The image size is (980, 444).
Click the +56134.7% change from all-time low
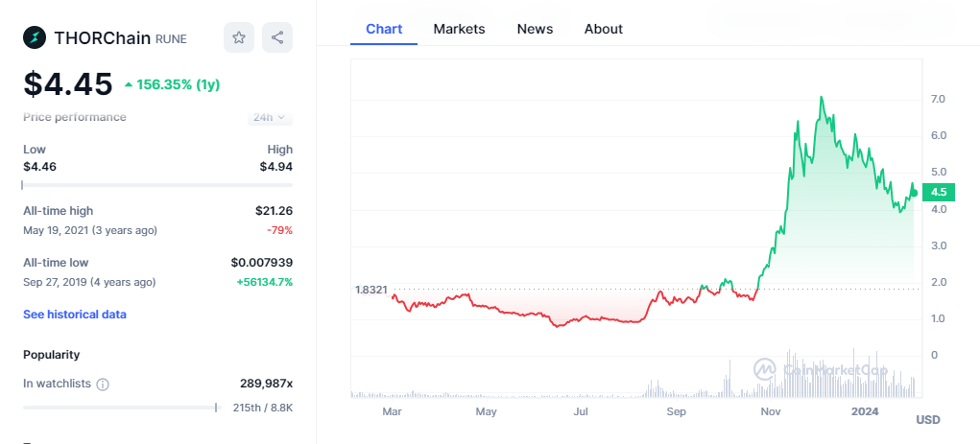tap(264, 282)
